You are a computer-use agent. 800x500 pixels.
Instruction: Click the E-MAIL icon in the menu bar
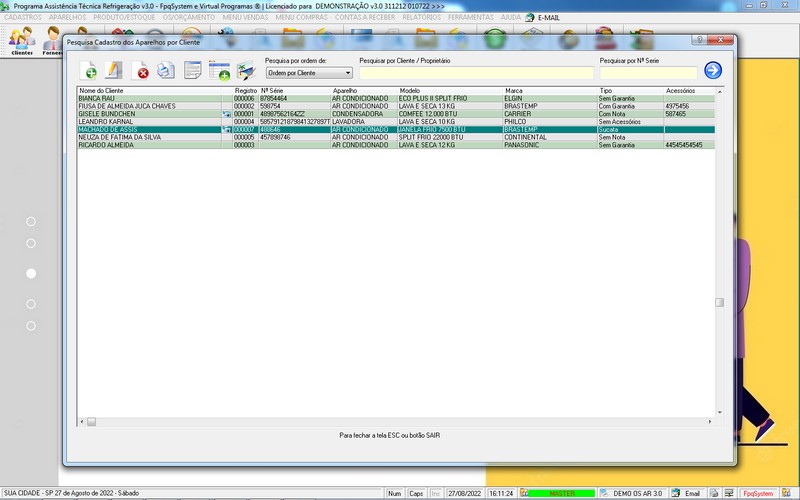click(530, 17)
